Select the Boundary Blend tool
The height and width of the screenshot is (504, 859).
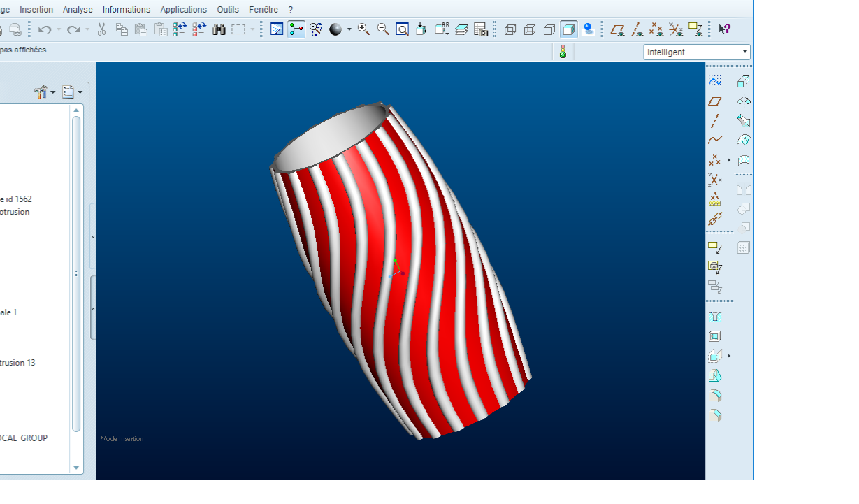coord(744,141)
